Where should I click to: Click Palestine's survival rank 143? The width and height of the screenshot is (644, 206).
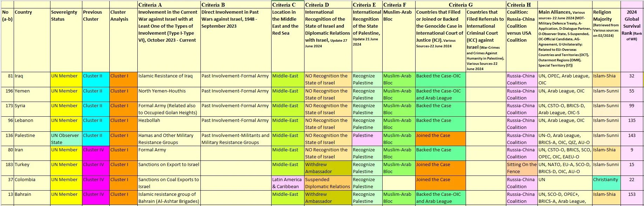click(632, 139)
